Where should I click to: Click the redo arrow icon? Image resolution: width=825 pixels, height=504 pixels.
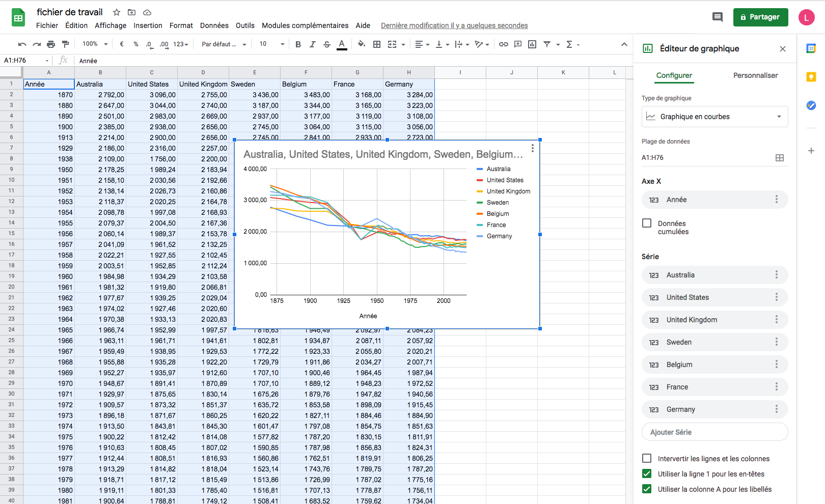click(x=36, y=44)
